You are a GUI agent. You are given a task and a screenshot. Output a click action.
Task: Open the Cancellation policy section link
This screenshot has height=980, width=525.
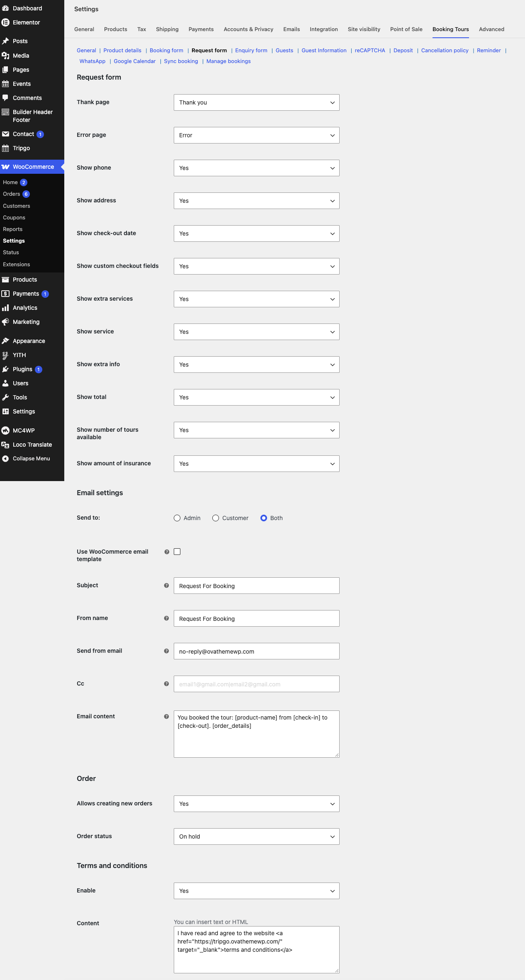pos(445,51)
